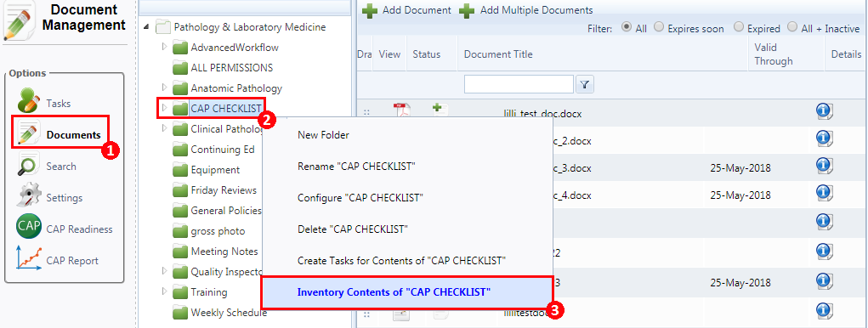The height and width of the screenshot is (328, 868).
Task: Open details info icon for lilli_test_doc.docx
Action: coord(825,111)
